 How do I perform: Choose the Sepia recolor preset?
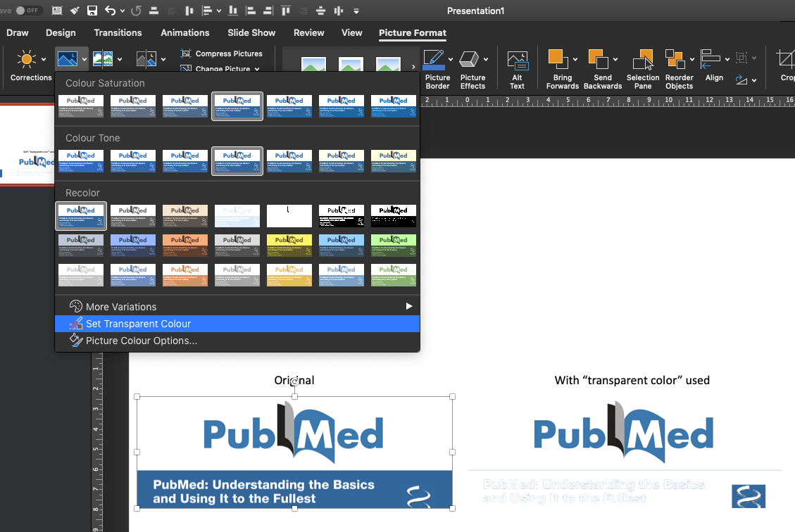click(x=185, y=216)
